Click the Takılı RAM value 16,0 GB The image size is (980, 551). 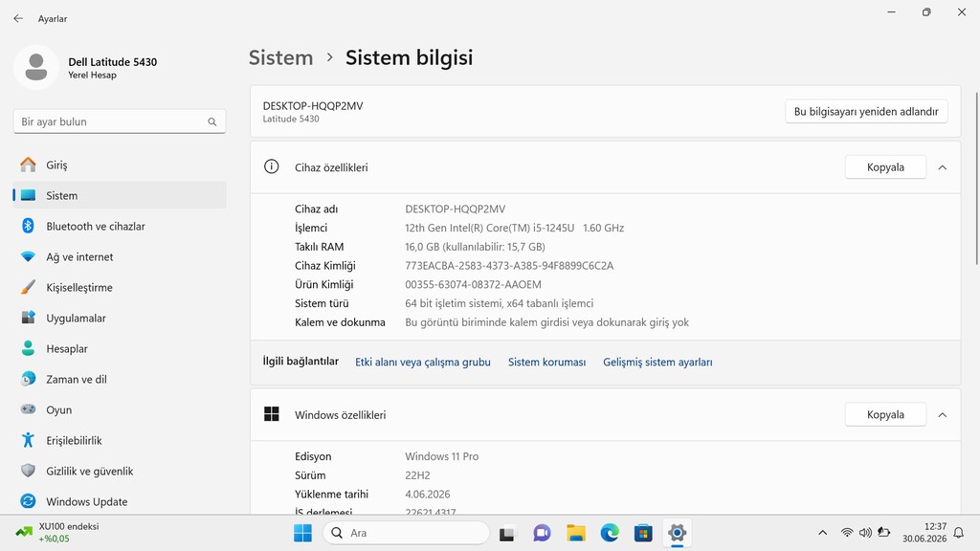[x=475, y=247]
